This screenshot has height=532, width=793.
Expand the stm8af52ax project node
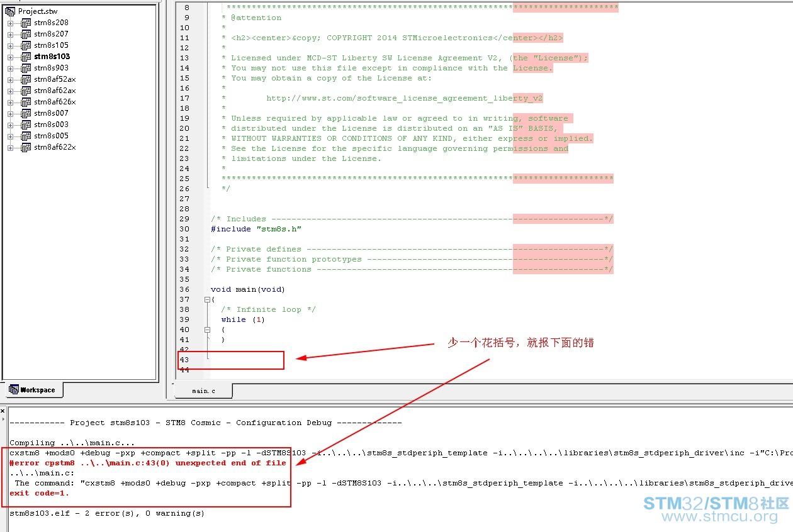[x=10, y=80]
